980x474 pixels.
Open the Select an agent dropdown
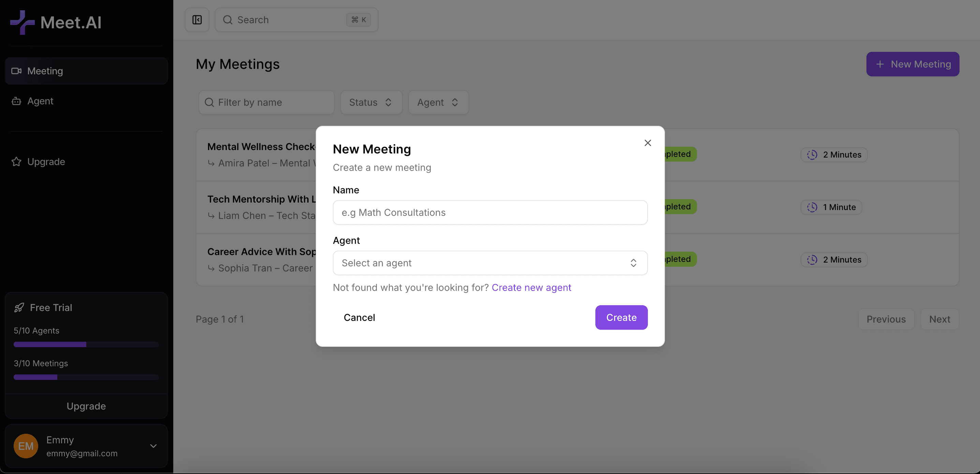click(x=490, y=263)
